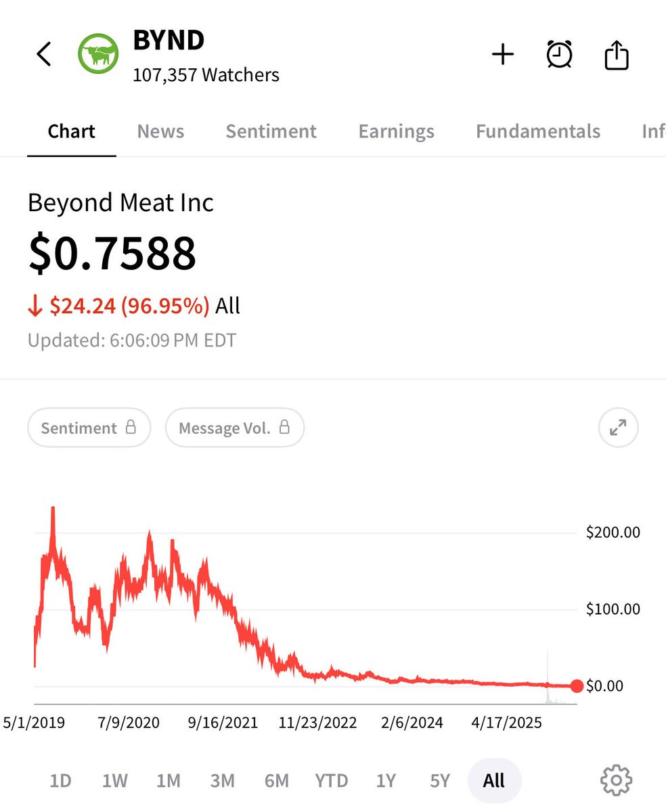
Task: Expand chart to fullscreen with arrows icon
Action: click(x=618, y=428)
